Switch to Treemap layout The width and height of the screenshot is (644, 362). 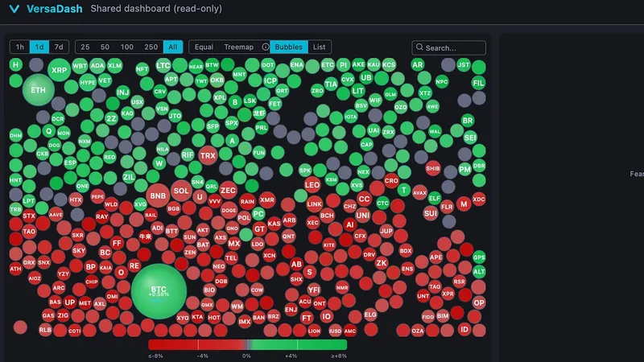[238, 47]
